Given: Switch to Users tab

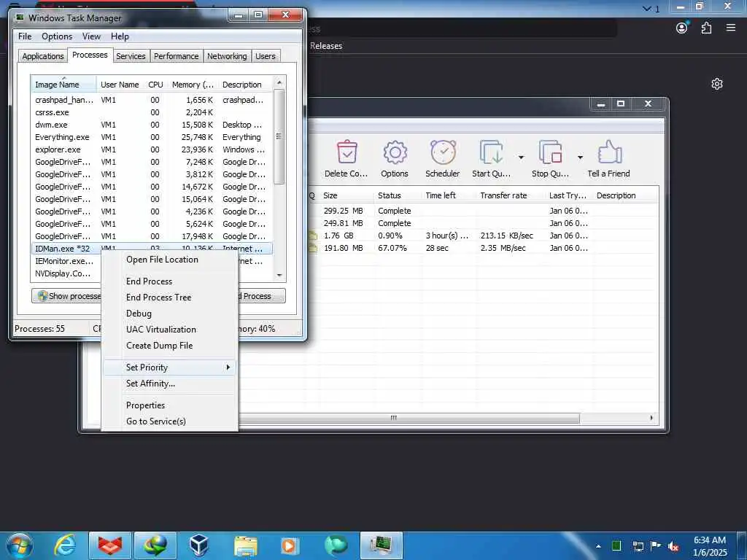Looking at the screenshot, I should pos(266,56).
